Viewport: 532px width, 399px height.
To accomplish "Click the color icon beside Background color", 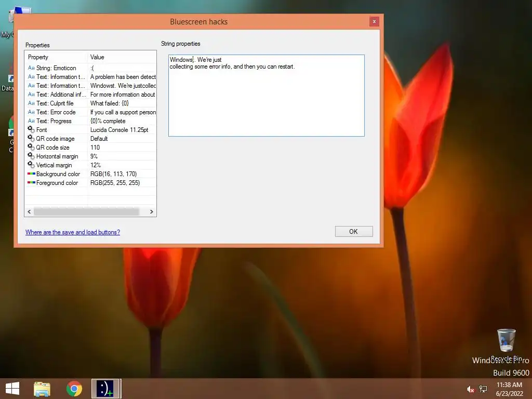I will click(x=31, y=174).
